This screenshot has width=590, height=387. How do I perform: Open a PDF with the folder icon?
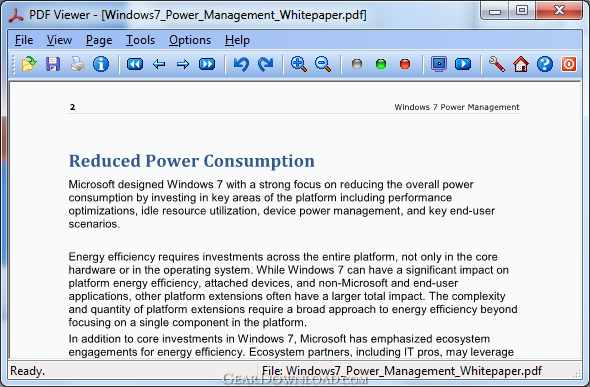tap(29, 64)
